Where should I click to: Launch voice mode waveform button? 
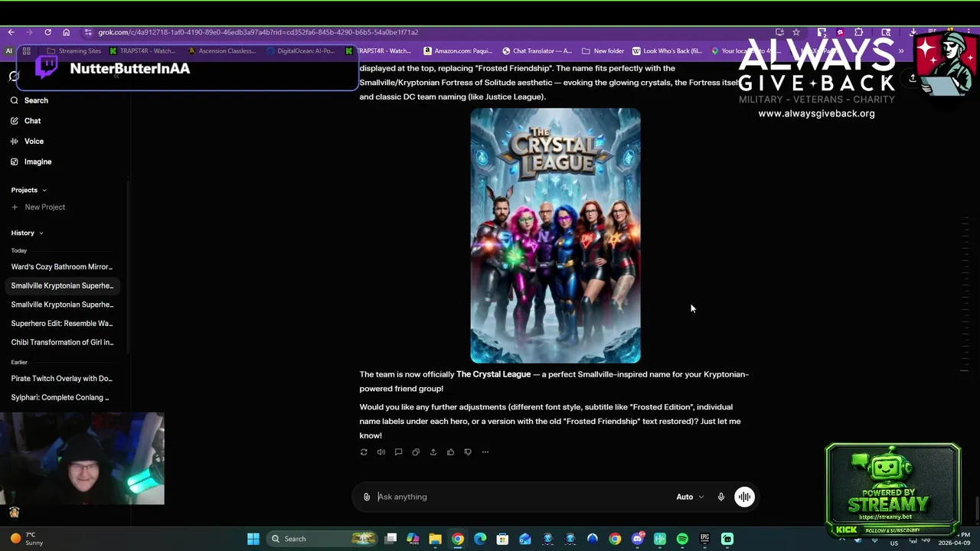tap(744, 497)
